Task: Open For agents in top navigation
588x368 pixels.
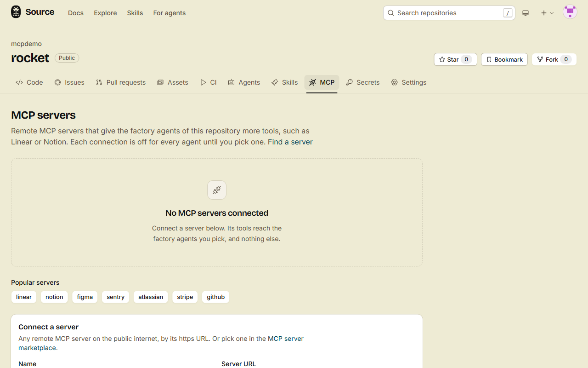Action: (170, 13)
